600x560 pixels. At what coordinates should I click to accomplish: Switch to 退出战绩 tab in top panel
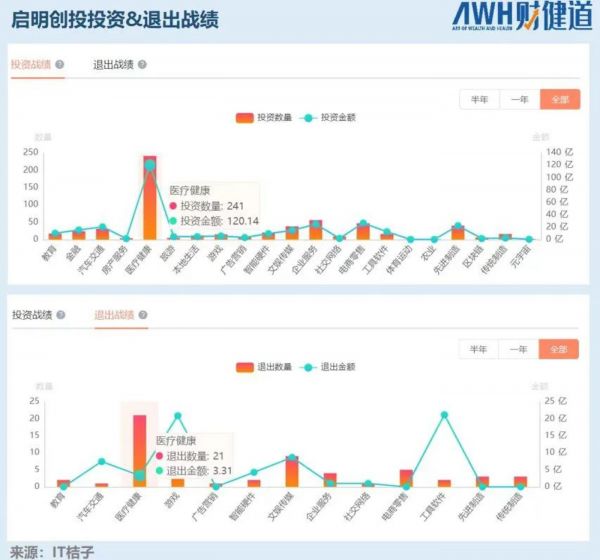tap(113, 64)
